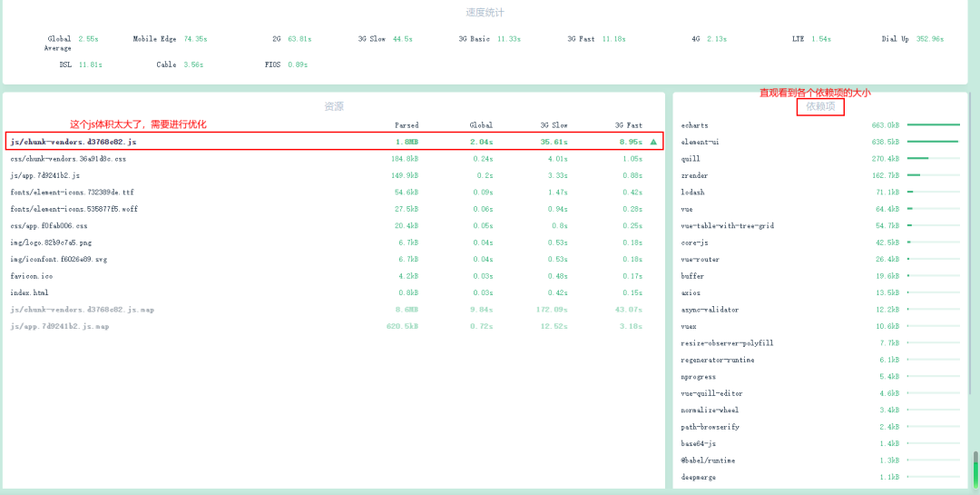Click the LTE 1.54s speed stat
The width and height of the screenshot is (980, 495).
811,39
